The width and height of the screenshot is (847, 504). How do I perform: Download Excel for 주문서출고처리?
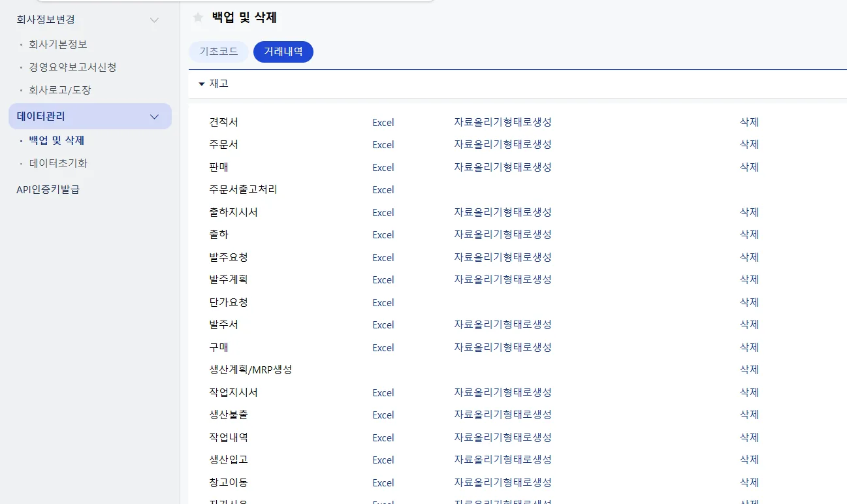383,190
